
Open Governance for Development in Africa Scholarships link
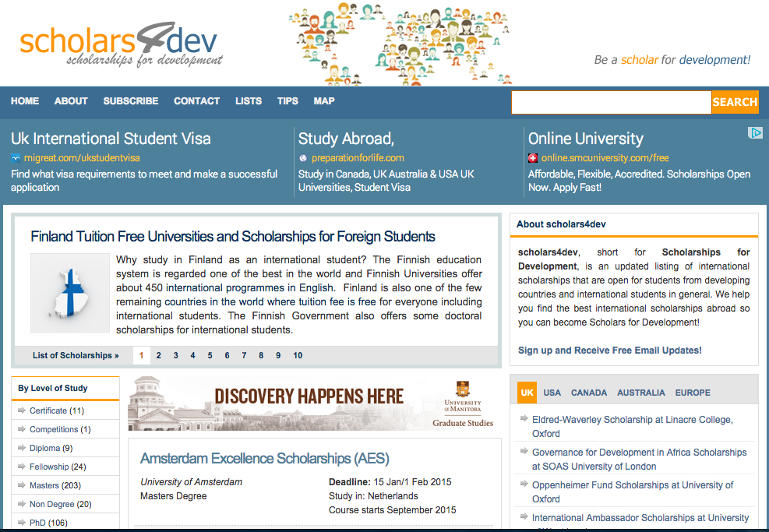tap(640, 459)
